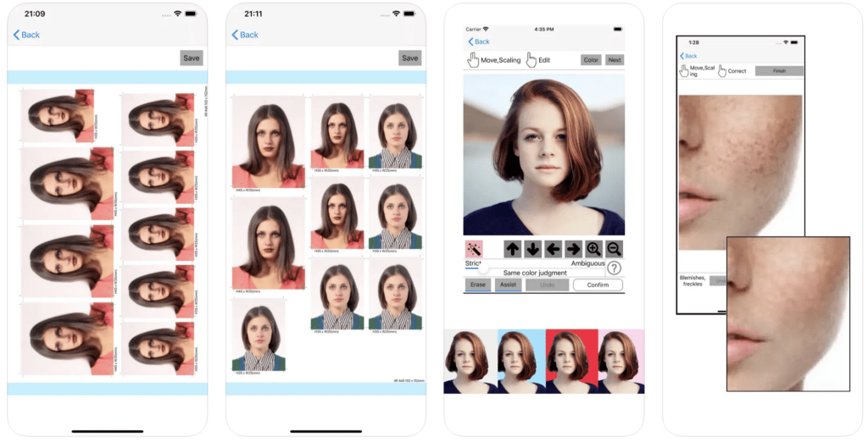868x442 pixels.
Task: Enable Correct mode on the skin retouch screen
Action: tap(732, 71)
